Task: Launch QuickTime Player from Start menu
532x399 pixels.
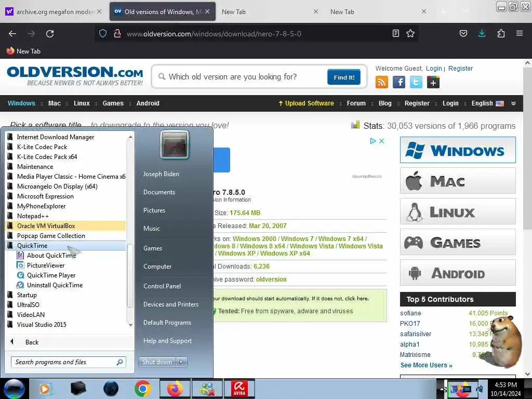Action: [51, 275]
